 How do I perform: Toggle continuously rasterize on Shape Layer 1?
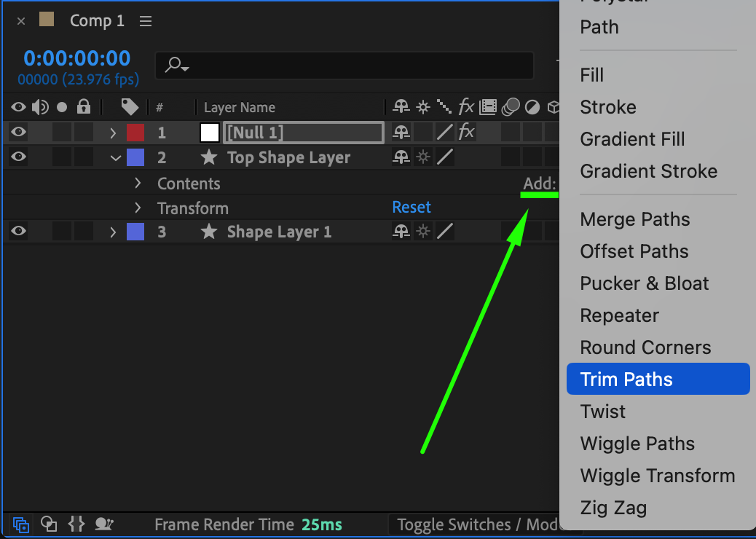pos(422,232)
